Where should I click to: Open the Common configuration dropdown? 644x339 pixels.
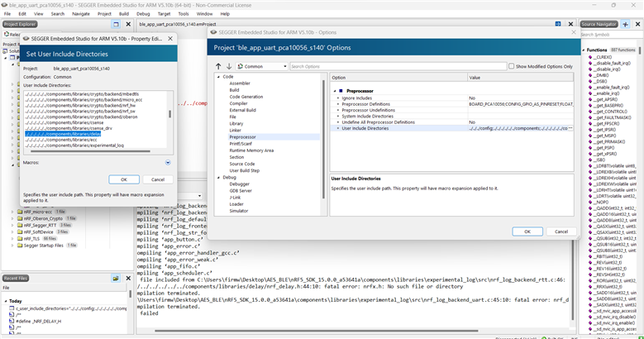(262, 66)
